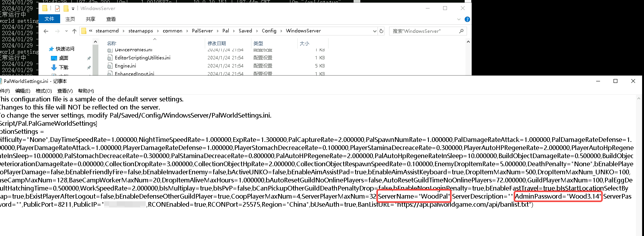Maximize the Notepad window

(x=615, y=81)
